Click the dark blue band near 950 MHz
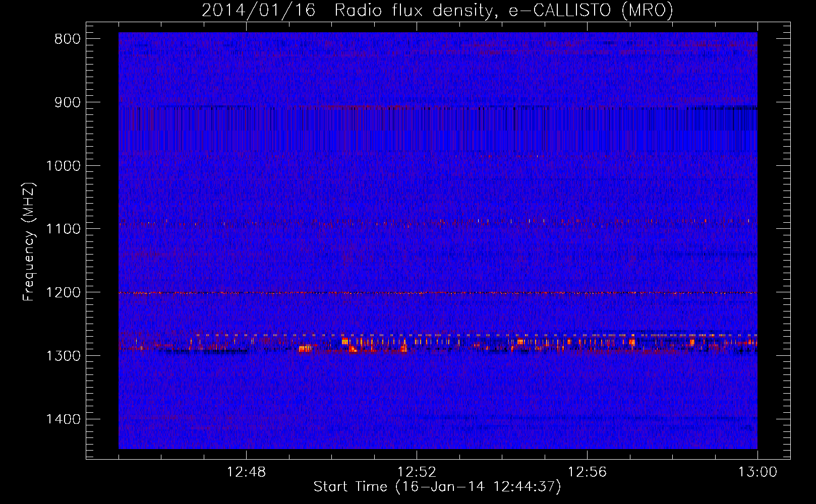Viewport: 816px width, 504px height. tap(438, 129)
